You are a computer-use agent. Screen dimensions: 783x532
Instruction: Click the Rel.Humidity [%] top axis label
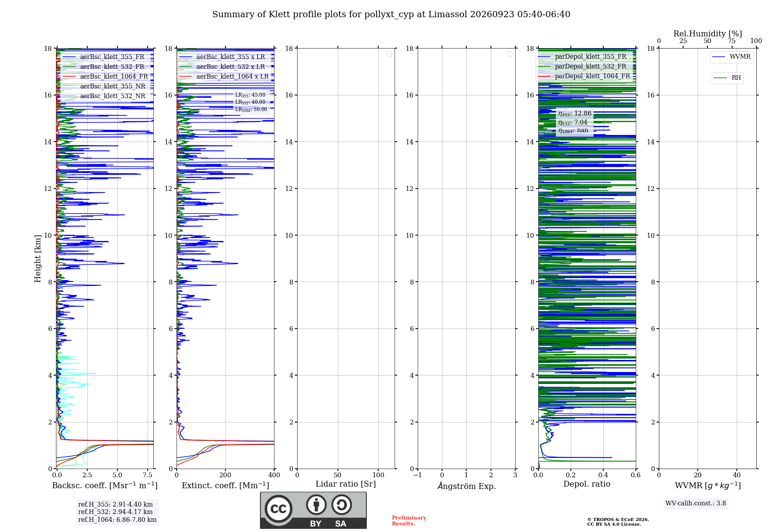coord(707,34)
